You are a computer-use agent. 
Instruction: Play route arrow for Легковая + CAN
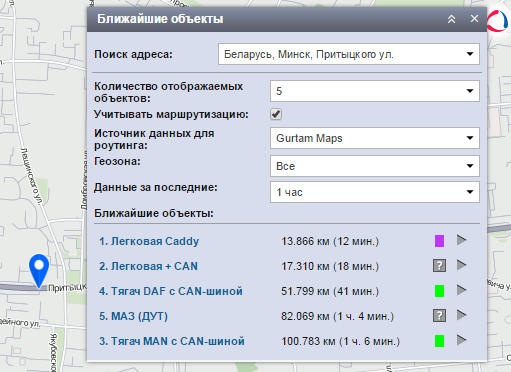point(461,265)
